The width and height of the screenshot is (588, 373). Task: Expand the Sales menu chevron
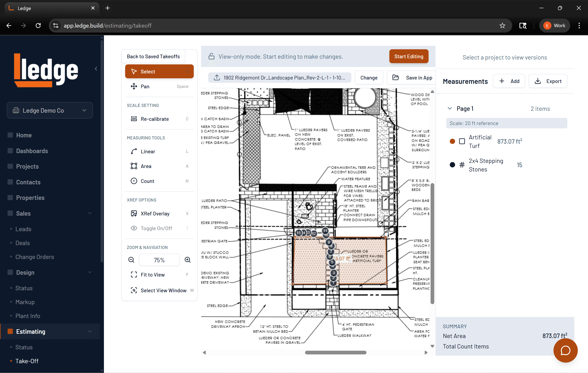click(90, 213)
